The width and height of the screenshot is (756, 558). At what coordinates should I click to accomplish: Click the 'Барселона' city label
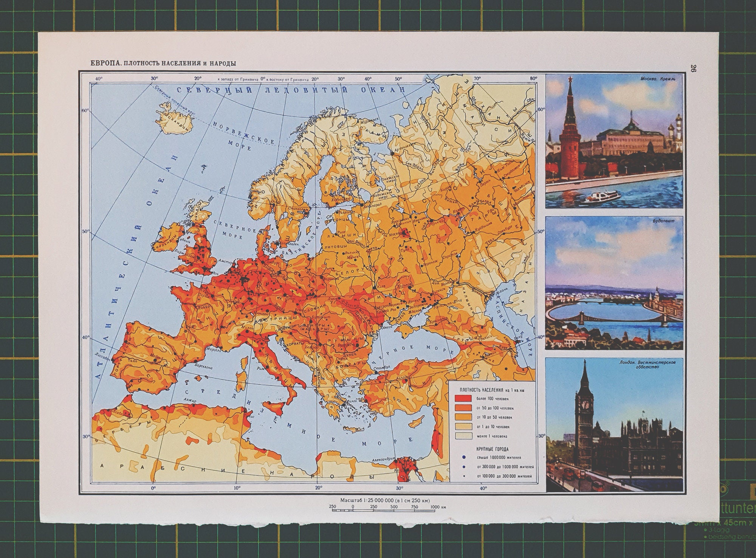pos(203,367)
